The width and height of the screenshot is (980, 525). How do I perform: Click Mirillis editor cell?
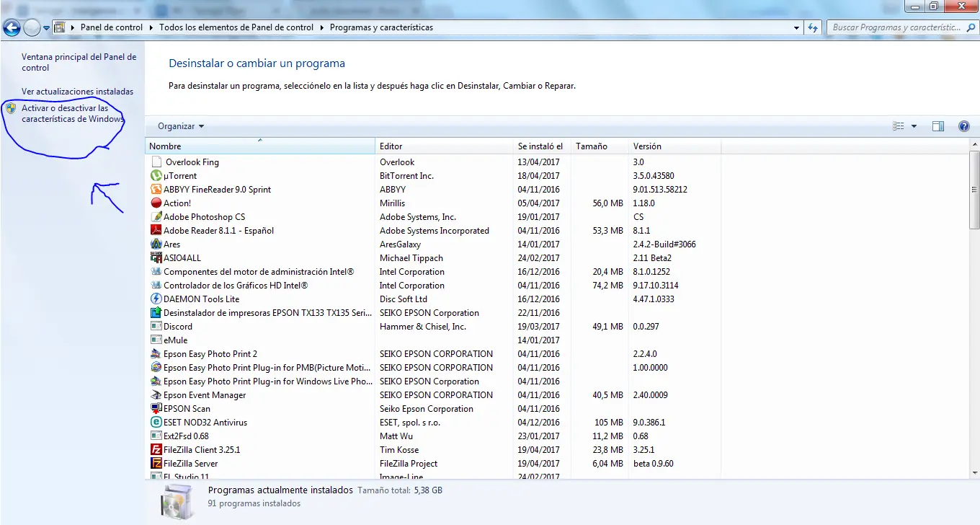click(392, 203)
